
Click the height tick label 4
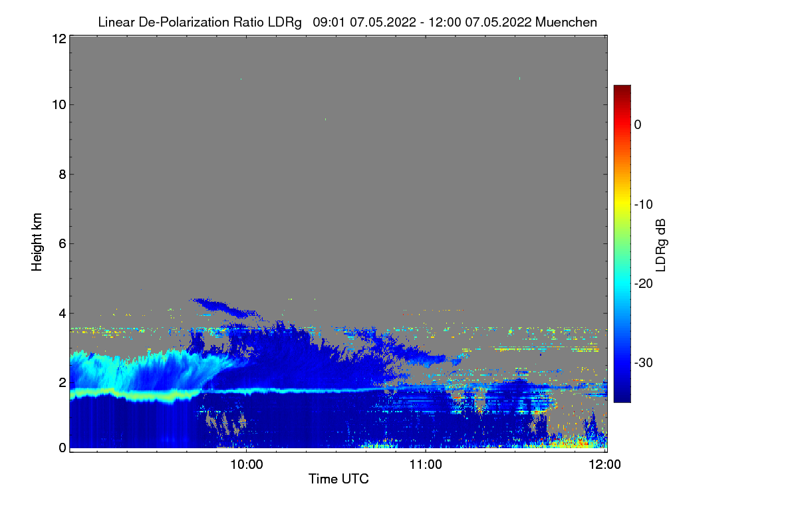[62, 313]
